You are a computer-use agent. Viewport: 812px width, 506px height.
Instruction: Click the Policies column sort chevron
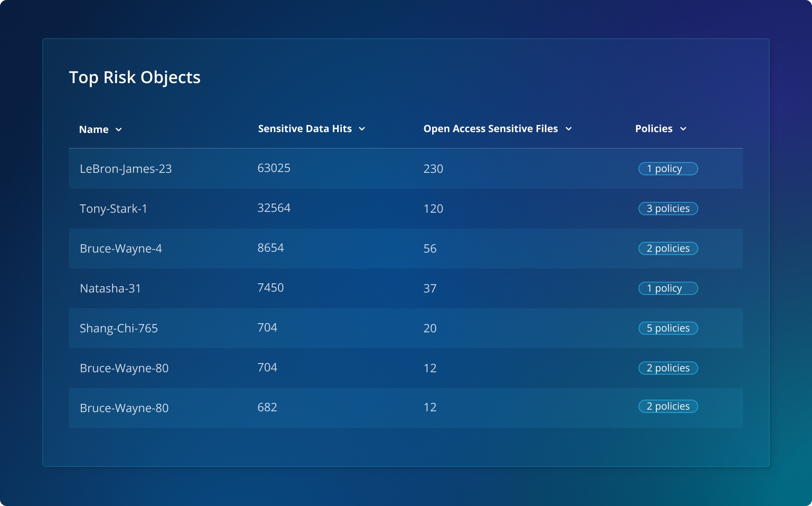(683, 129)
